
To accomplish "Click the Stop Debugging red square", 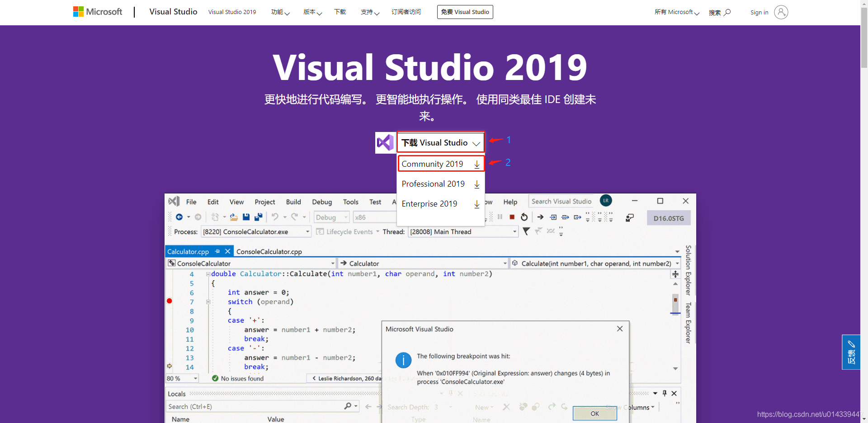I will tap(512, 217).
